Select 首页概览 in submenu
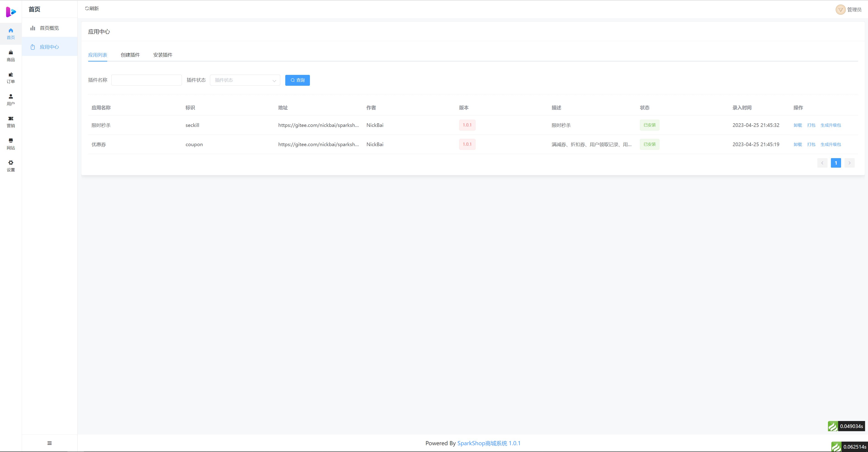This screenshot has width=868, height=452. (49, 28)
